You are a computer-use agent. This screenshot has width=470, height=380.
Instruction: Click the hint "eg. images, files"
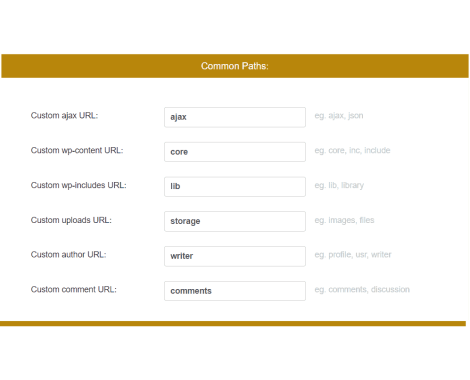(344, 220)
